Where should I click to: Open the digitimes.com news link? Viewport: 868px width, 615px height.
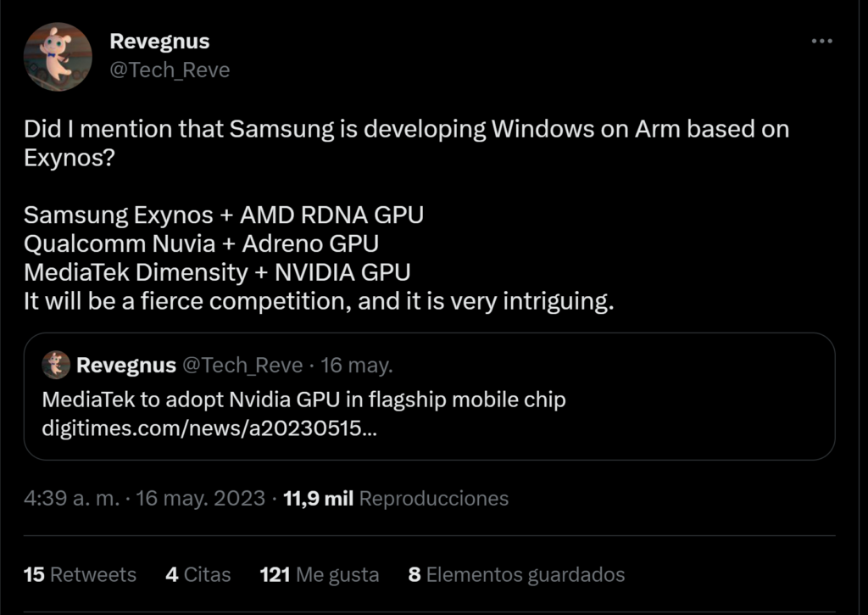click(209, 428)
